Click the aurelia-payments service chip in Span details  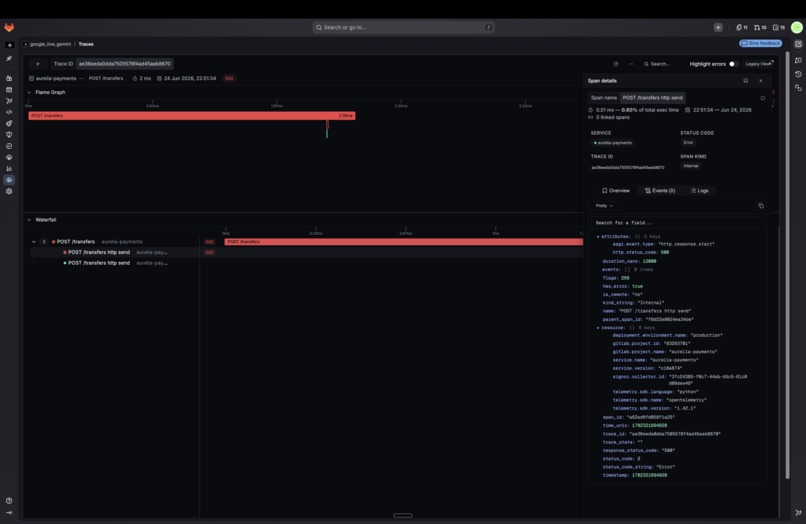[x=613, y=143]
